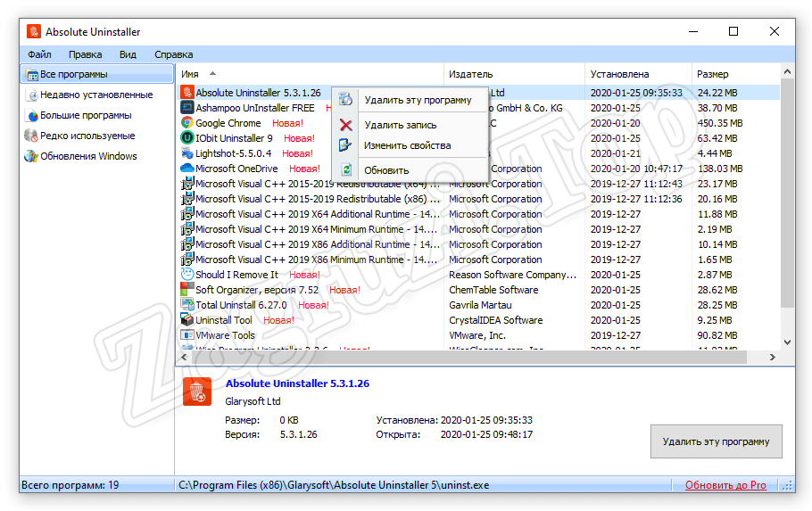Sort programs by the Размер column
812x511 pixels.
(712, 74)
